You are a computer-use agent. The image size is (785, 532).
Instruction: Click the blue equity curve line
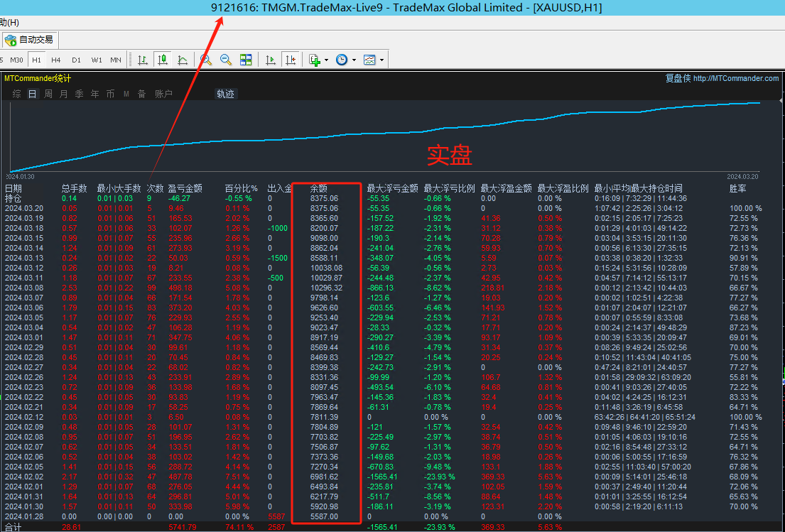coord(386,133)
